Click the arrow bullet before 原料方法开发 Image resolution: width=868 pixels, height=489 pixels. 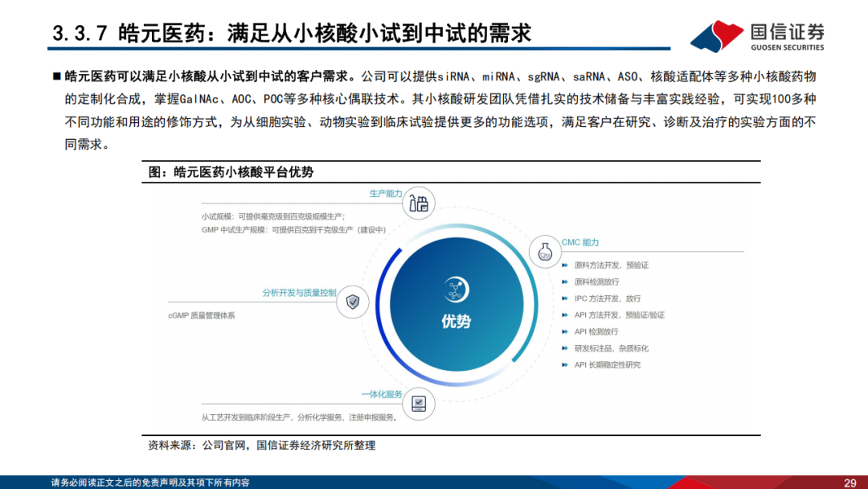coord(565,265)
